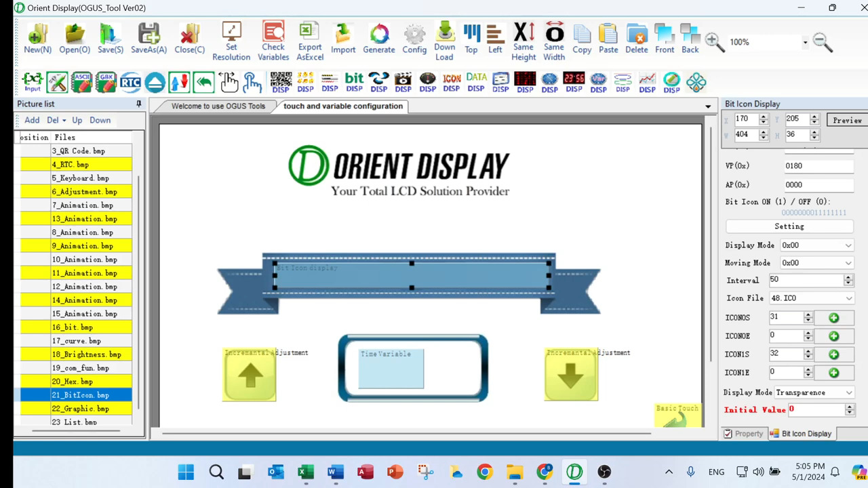Choose SaveAs(A) in the toolbar
This screenshot has height=488, width=868.
(x=149, y=39)
